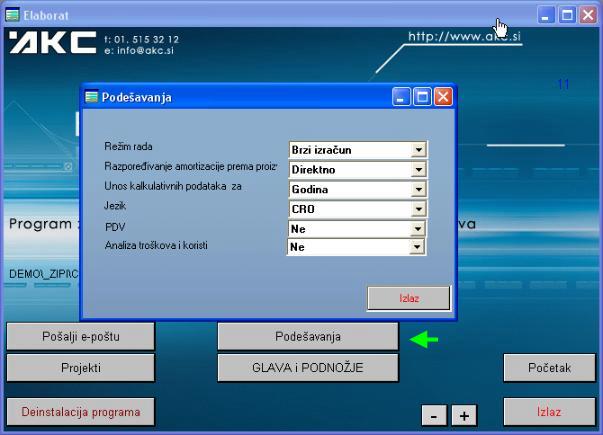The image size is (603, 435).
Task: Expand the Analiza troškova i koristi dropdown
Action: tap(356, 247)
